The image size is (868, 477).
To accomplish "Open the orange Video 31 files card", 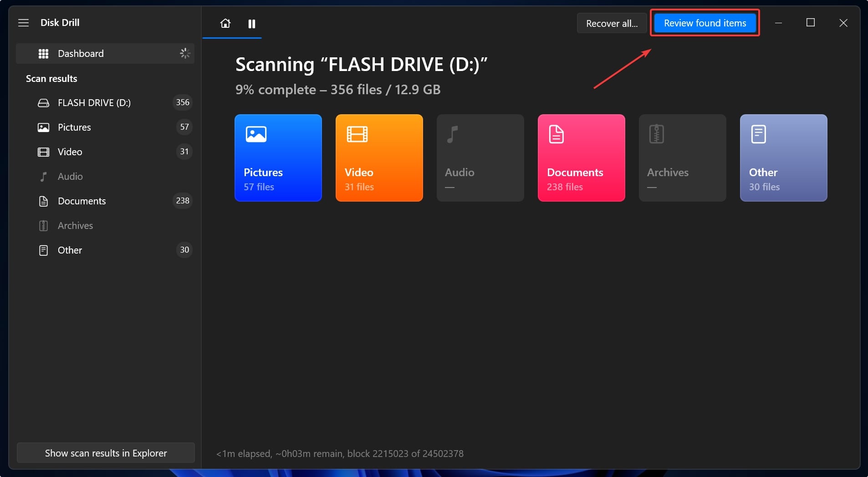I will tap(379, 158).
